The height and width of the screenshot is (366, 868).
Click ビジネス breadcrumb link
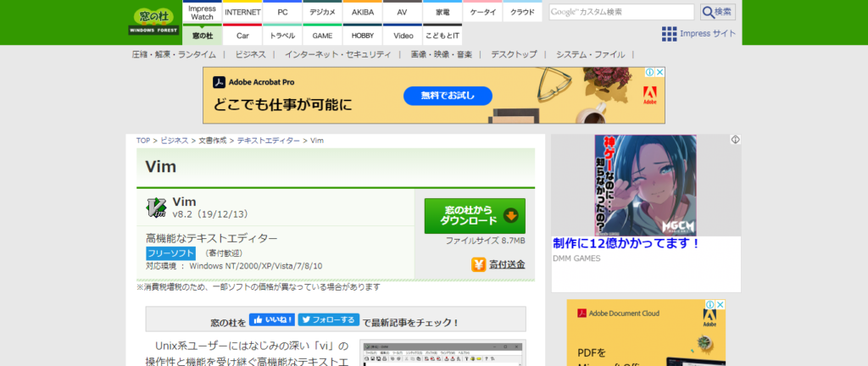175,141
